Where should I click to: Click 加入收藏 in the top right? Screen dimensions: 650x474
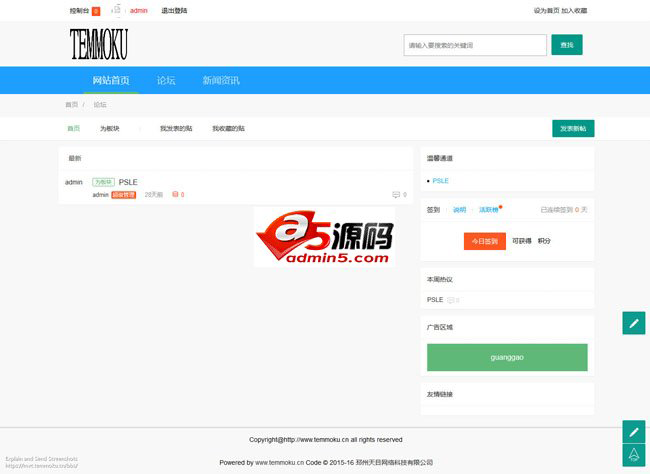coord(574,11)
